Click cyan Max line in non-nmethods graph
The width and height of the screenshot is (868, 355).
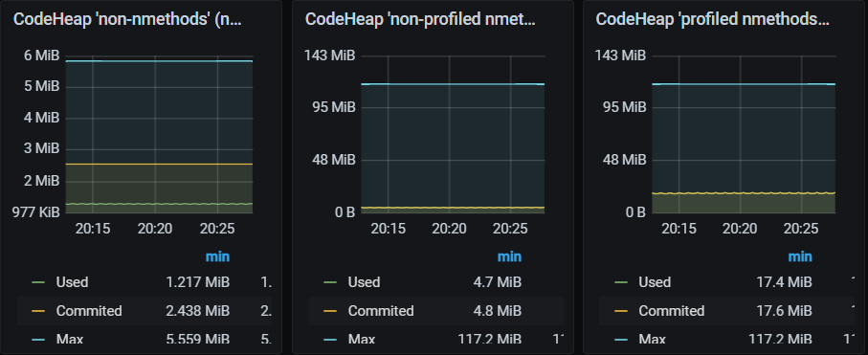click(159, 61)
